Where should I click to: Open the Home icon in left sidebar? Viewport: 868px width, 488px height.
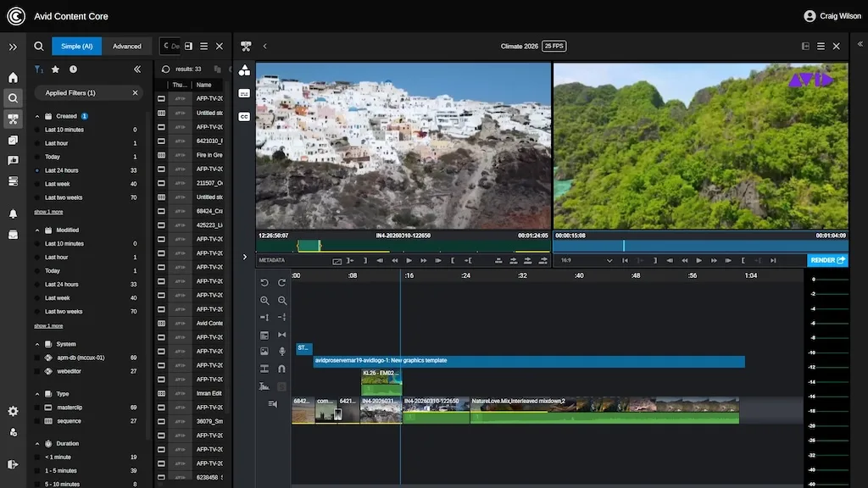coord(13,77)
